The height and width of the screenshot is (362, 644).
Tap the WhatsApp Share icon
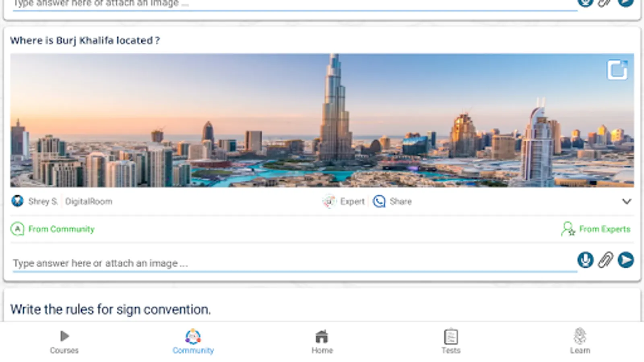click(379, 201)
